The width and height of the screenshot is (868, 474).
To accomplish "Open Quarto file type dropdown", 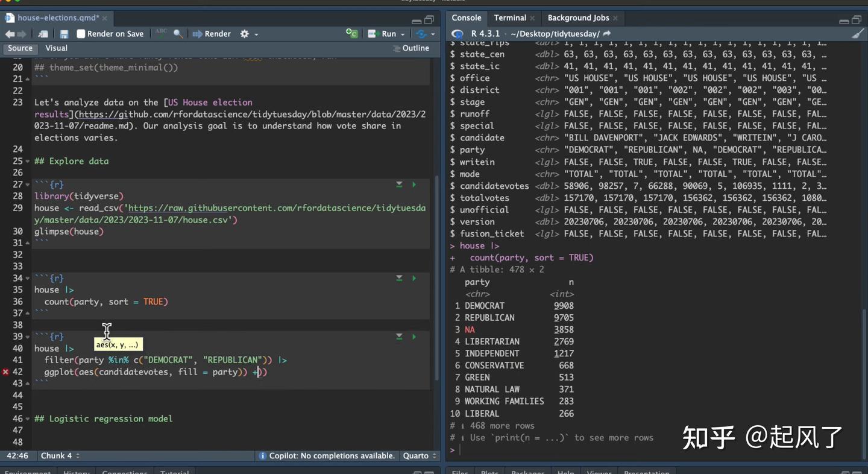I will (420, 456).
